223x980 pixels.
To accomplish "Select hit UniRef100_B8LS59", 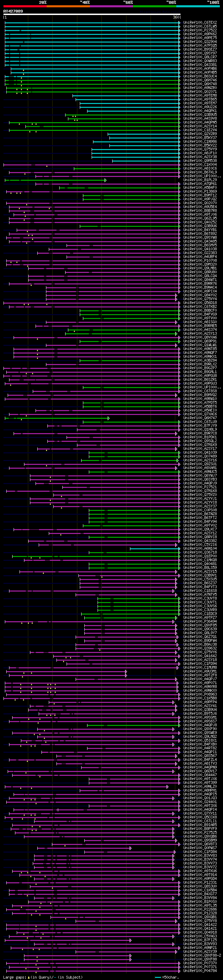I will point(200,567).
